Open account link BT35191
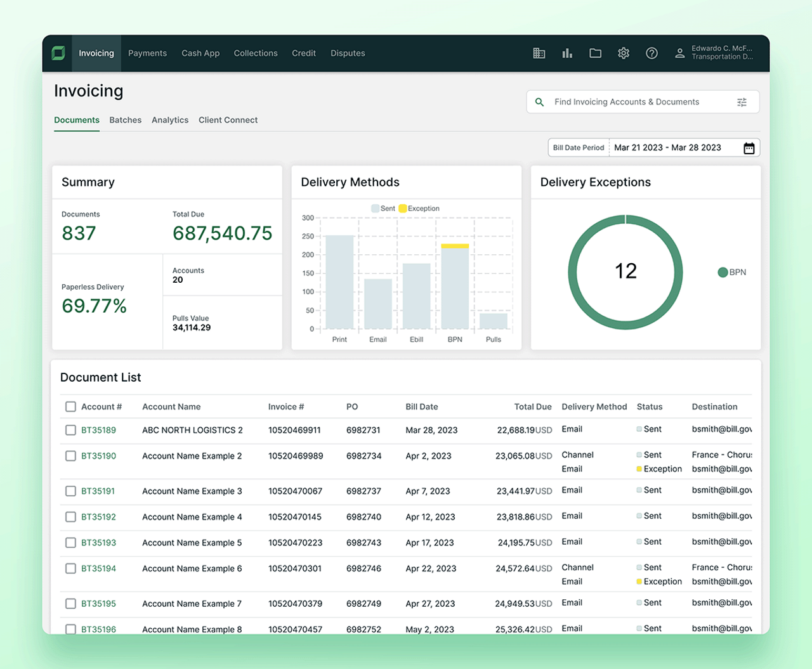This screenshot has width=812, height=669. pyautogui.click(x=98, y=491)
